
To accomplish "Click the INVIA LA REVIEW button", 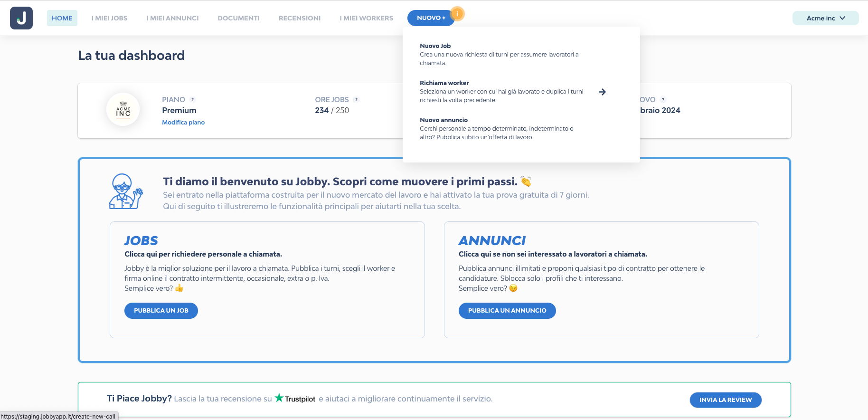I will (x=726, y=400).
